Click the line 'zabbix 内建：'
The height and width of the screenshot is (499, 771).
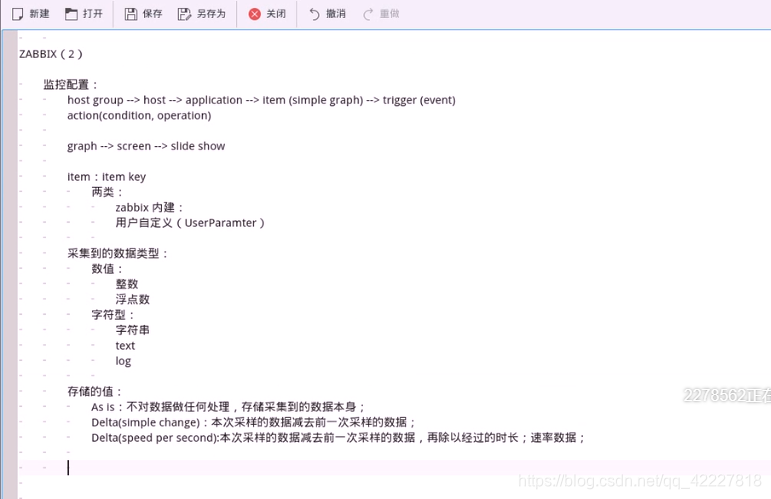click(x=149, y=207)
